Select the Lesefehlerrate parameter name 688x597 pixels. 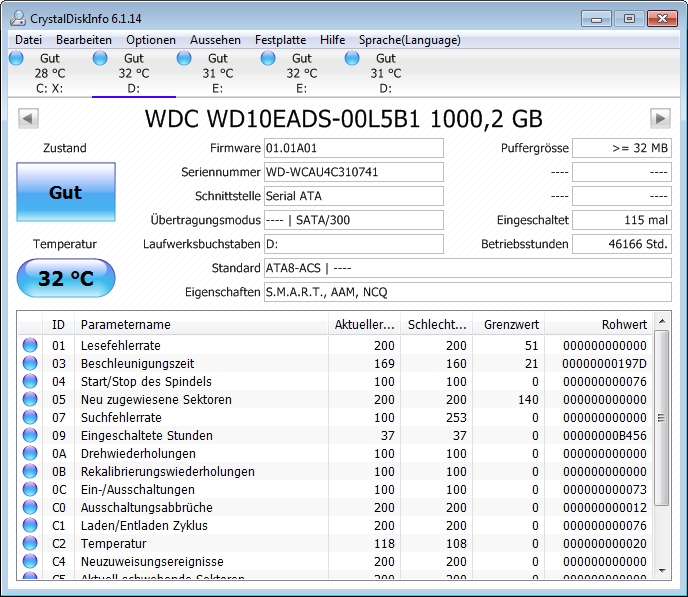(121, 346)
